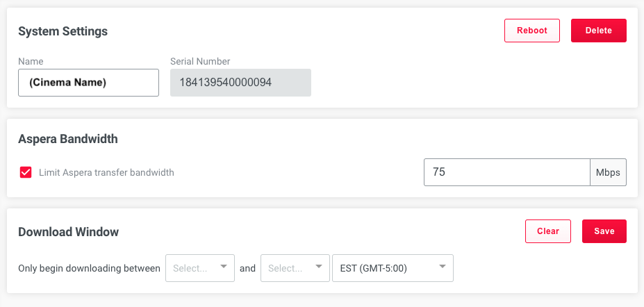Viewport: 644px width, 307px height.
Task: Select the Serial Number field
Action: tap(240, 83)
